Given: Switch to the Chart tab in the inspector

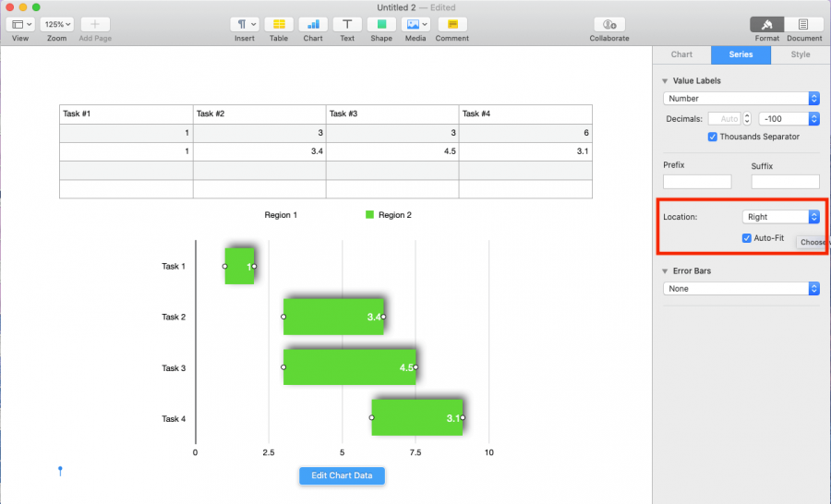Looking at the screenshot, I should pos(681,54).
